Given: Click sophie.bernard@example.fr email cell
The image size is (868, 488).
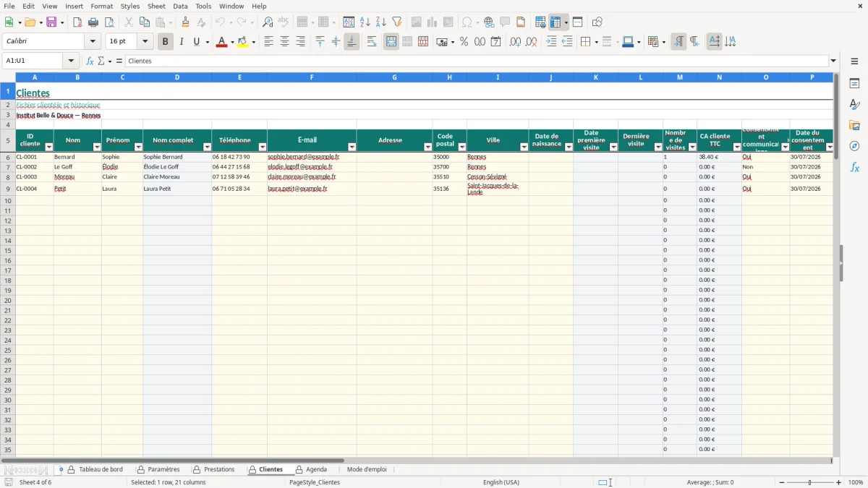Looking at the screenshot, I should (x=312, y=157).
